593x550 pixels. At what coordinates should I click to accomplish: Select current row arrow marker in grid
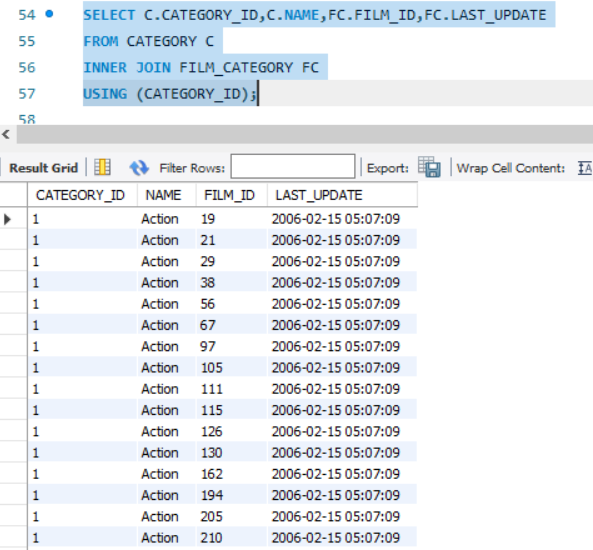pos(7,219)
